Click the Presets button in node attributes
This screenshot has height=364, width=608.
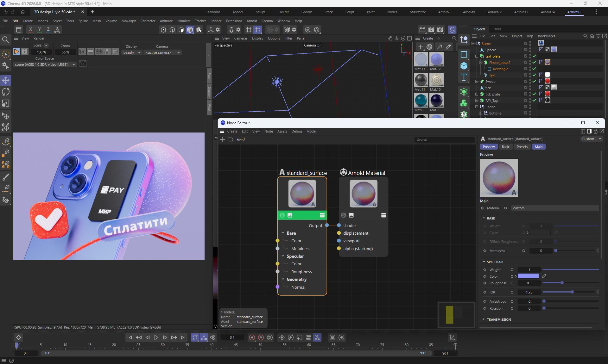pos(522,147)
